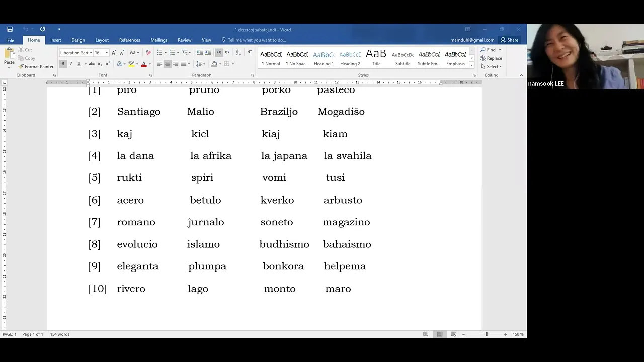644x362 pixels.
Task: Click the Align Left icon
Action: 159,64
